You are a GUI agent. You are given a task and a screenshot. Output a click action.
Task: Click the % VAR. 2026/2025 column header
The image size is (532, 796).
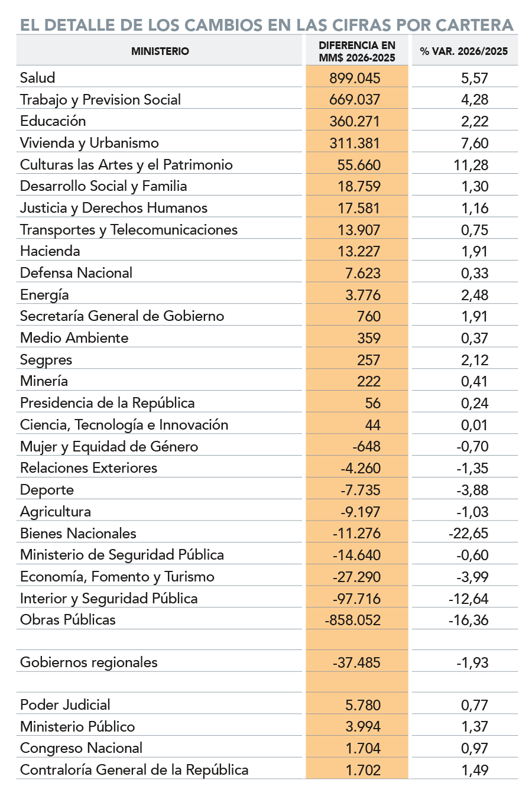coord(464,51)
